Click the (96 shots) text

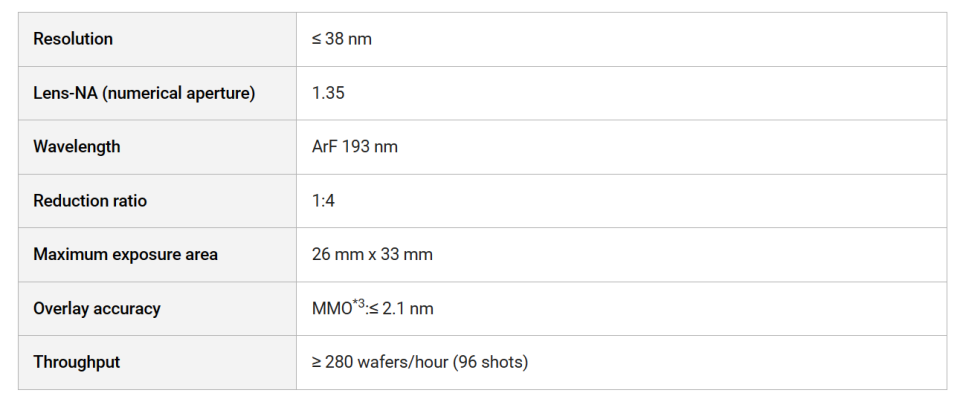coord(491,362)
